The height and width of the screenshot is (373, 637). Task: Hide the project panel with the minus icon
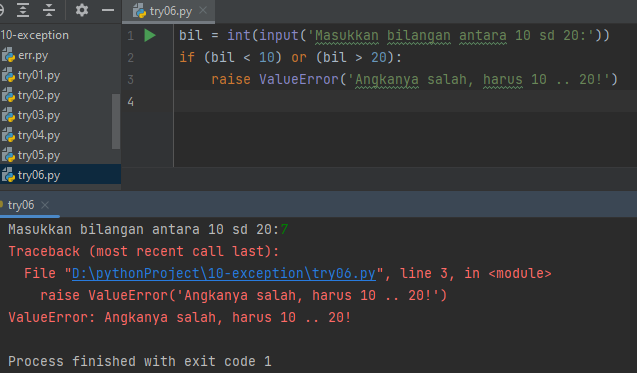(108, 10)
